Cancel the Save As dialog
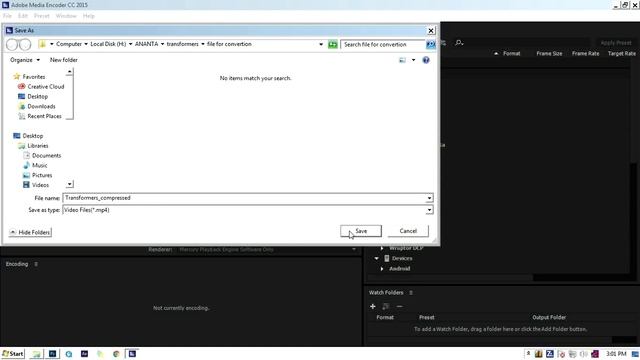640x360 pixels. click(408, 231)
